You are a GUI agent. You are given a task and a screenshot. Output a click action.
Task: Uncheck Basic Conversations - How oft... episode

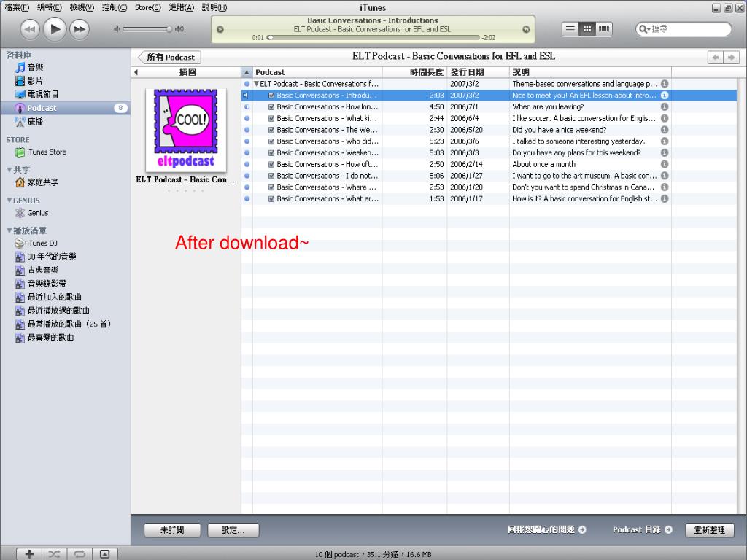click(x=271, y=164)
